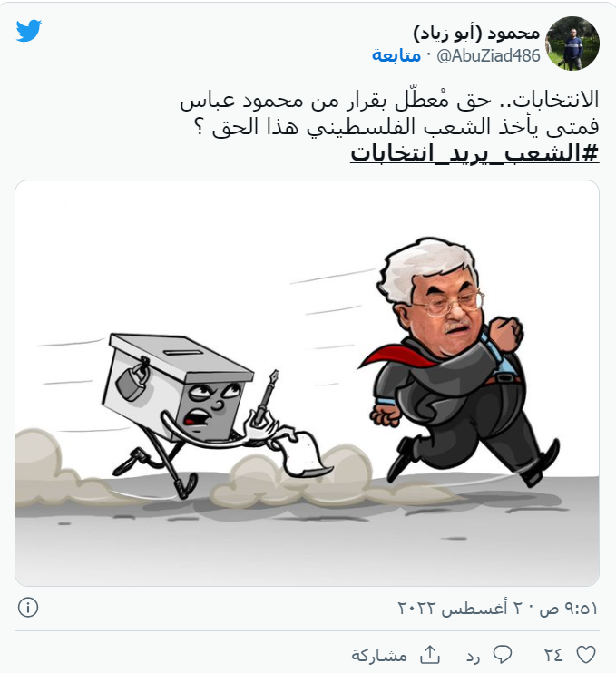Click the متابعة follow button
Viewport: 616px width, 673px height.
point(396,56)
